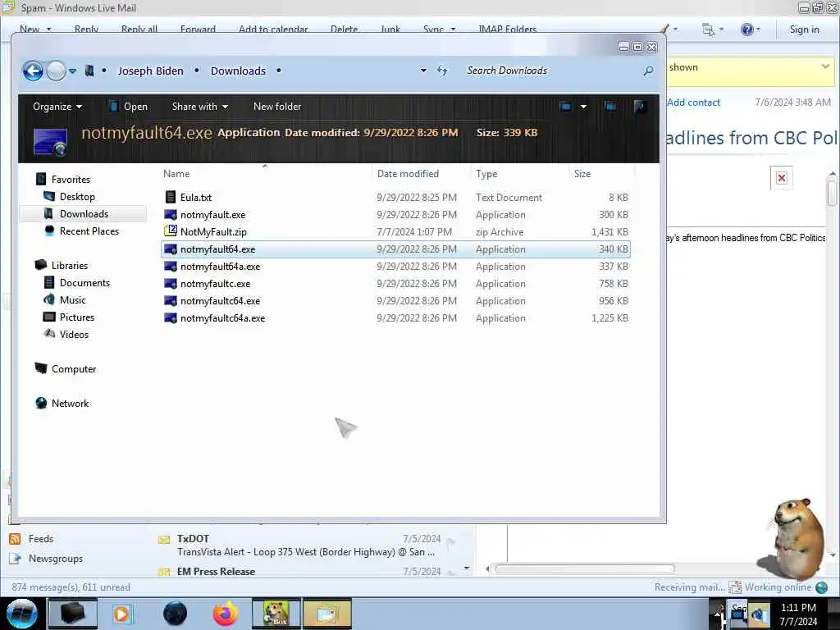Screen dimensions: 840x630
Task: Click the blue globe taskbar icon
Action: tap(175, 614)
